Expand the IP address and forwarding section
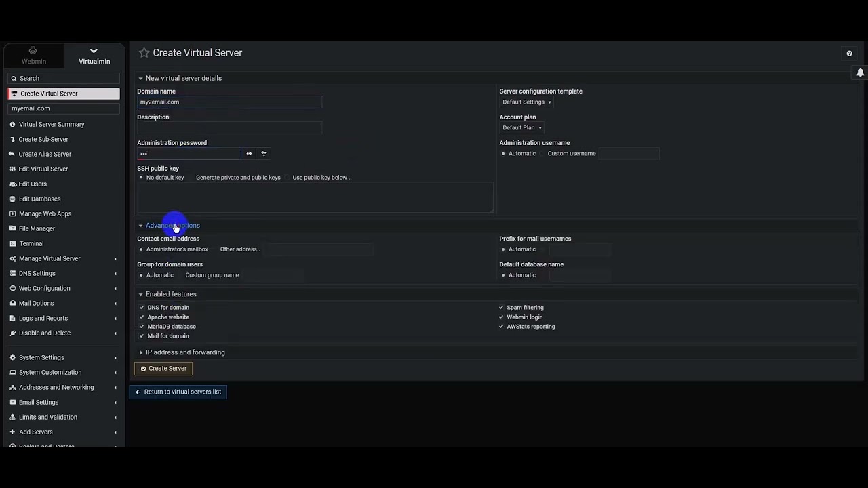 coord(184,352)
